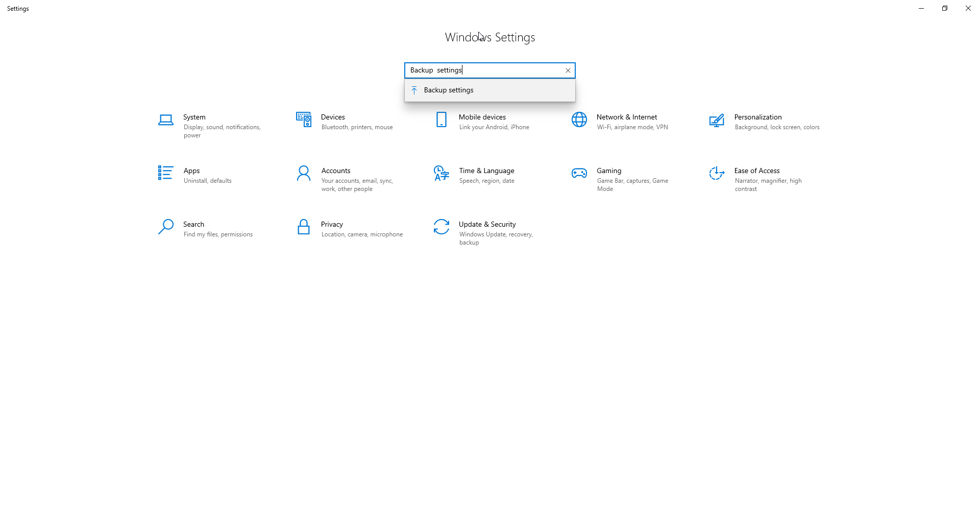The image size is (980, 531).
Task: Open Apps category label
Action: (x=191, y=171)
